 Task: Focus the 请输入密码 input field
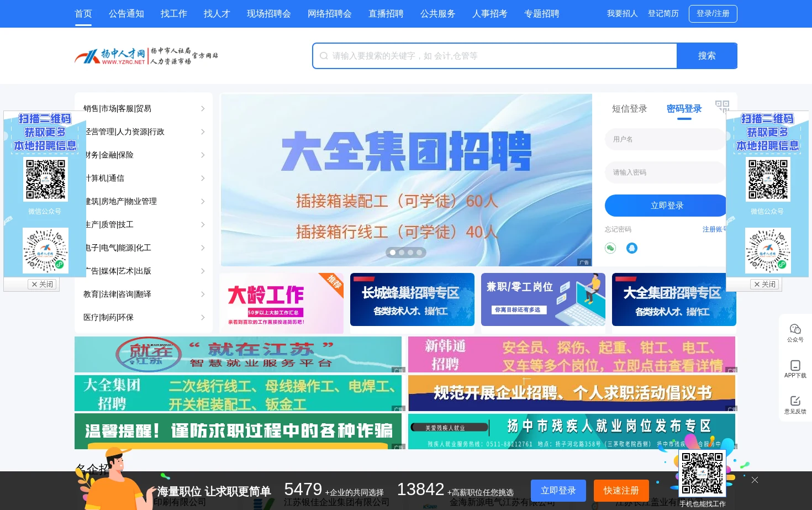(665, 172)
